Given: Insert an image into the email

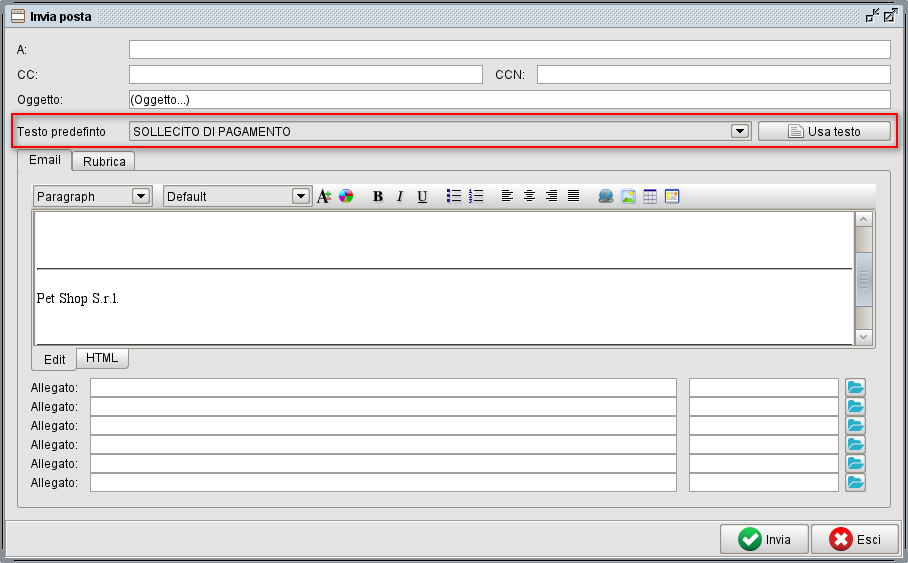Looking at the screenshot, I should click(x=628, y=197).
